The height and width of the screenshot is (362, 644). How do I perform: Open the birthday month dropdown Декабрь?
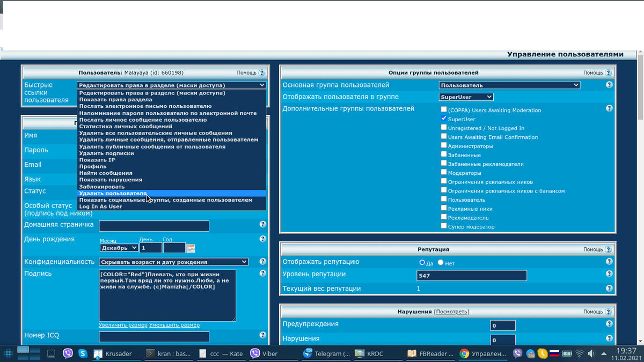point(119,248)
